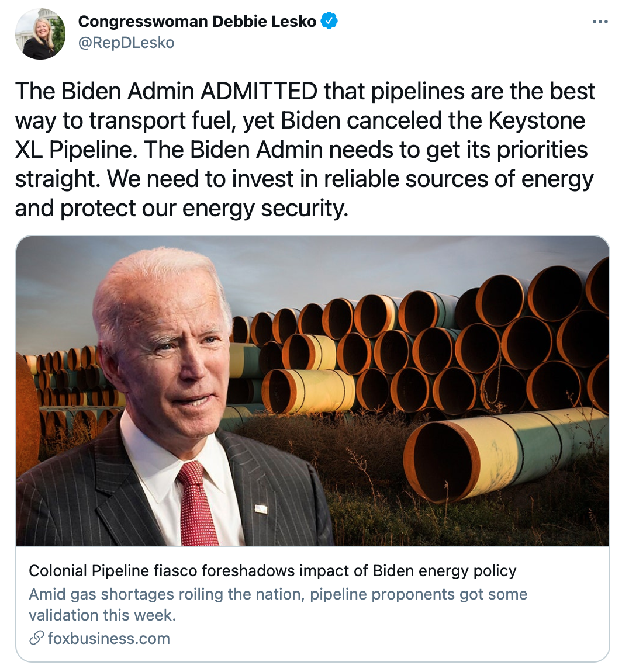The height and width of the screenshot is (672, 622).
Task: Open the three-dot more options menu
Action: [600, 22]
